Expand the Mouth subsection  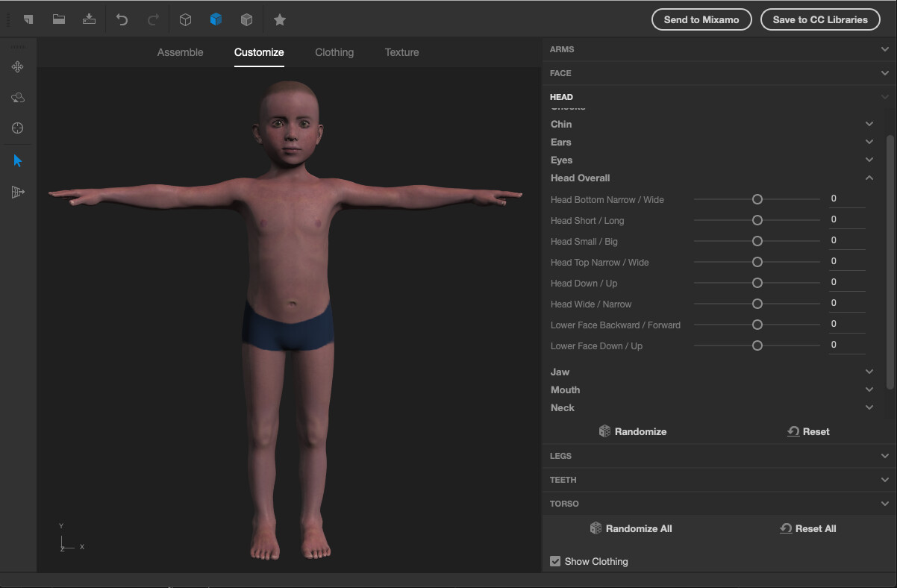(x=712, y=390)
